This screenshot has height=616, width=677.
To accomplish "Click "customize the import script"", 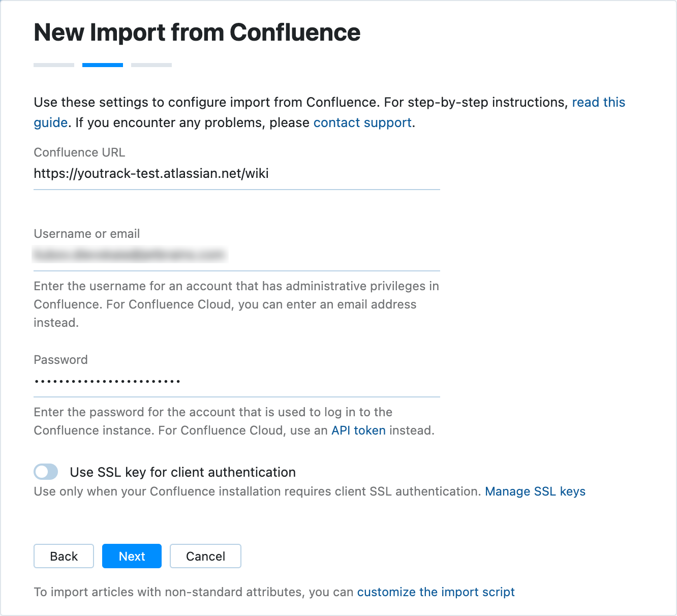I will click(x=436, y=592).
